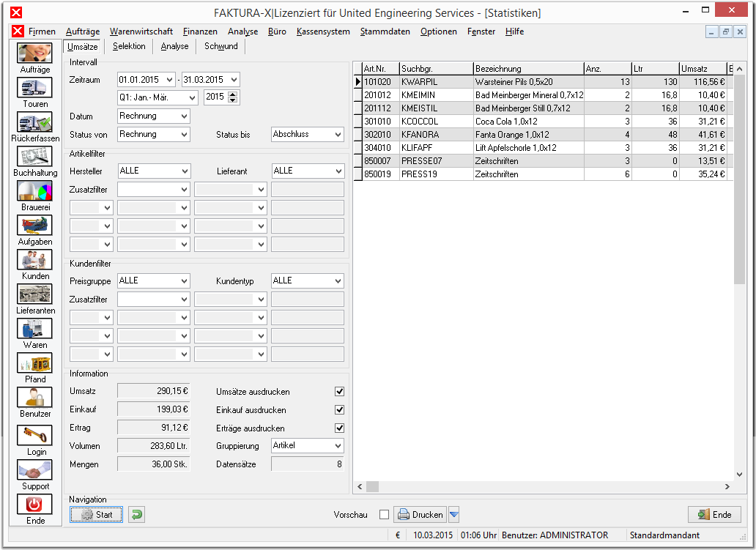Image resolution: width=756 pixels, height=550 pixels.
Task: Open the Brauerei sidebar icon
Action: pyautogui.click(x=34, y=191)
